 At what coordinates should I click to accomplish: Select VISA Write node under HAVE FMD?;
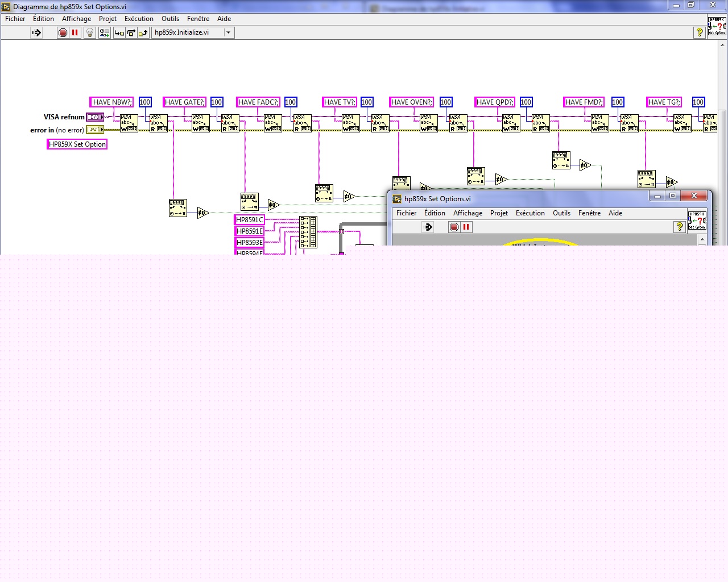click(x=599, y=123)
